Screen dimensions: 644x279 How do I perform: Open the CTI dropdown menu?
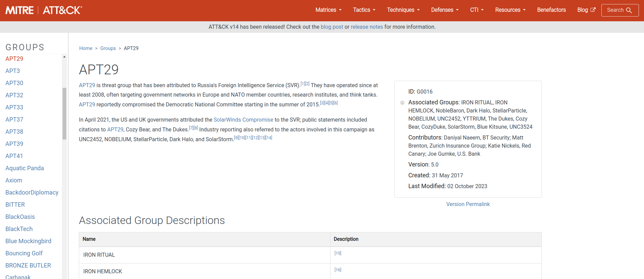click(x=477, y=10)
